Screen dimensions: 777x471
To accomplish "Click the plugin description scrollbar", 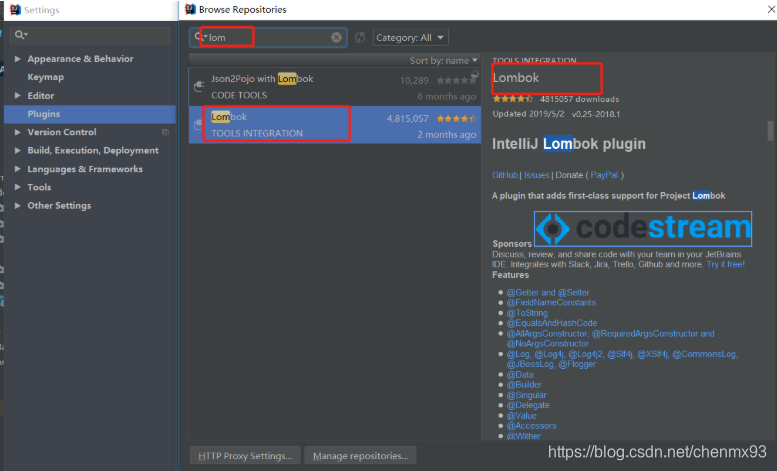I will click(x=771, y=130).
